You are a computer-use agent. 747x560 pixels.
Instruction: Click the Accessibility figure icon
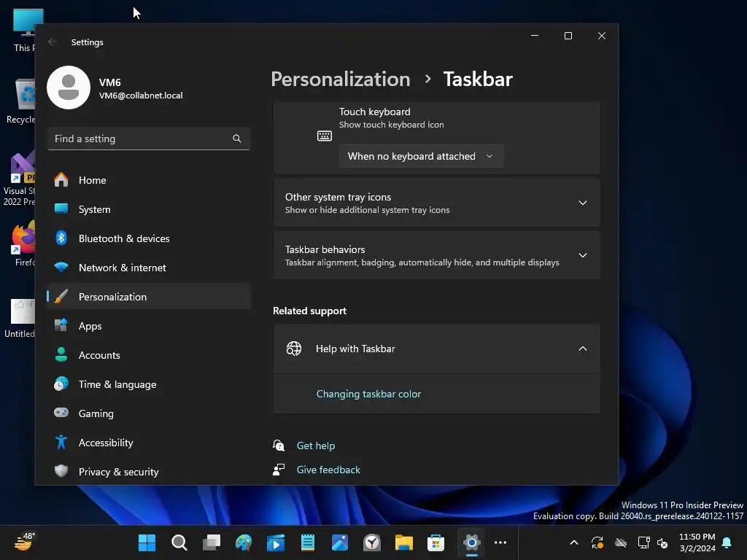tap(61, 443)
